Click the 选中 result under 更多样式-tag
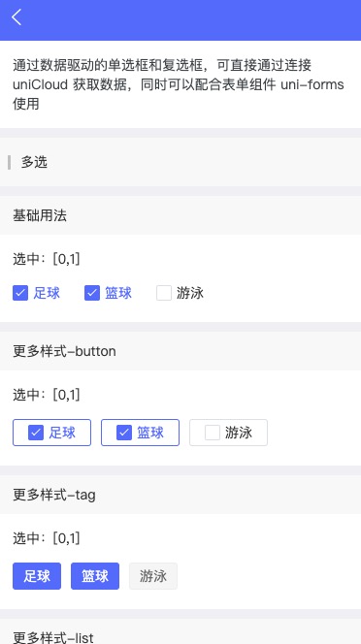 click(x=46, y=538)
